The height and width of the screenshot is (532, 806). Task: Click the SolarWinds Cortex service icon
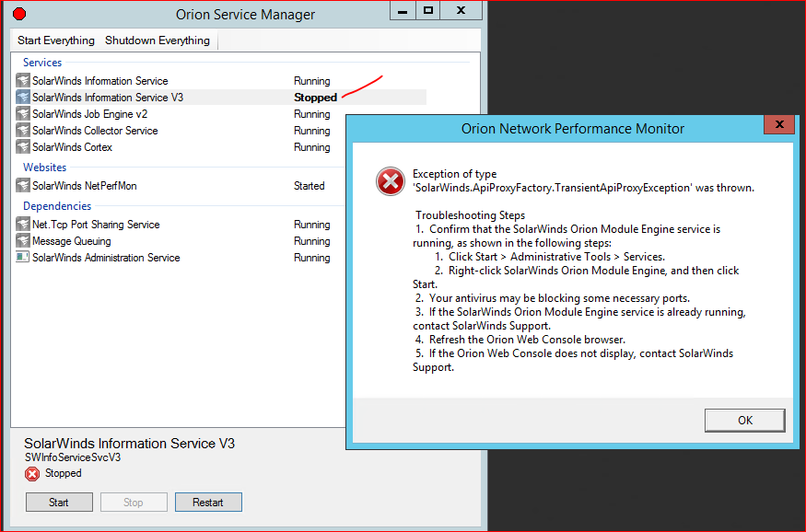[23, 147]
